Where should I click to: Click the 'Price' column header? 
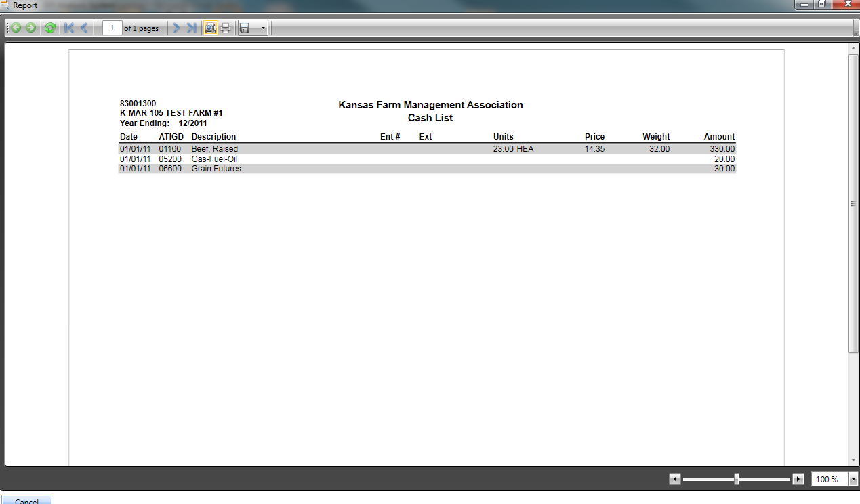(x=595, y=137)
